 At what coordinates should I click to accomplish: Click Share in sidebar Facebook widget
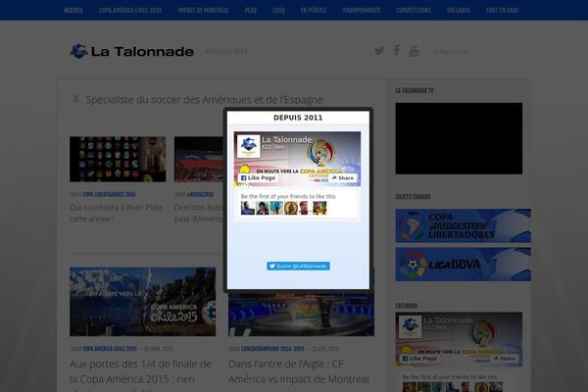(504, 359)
